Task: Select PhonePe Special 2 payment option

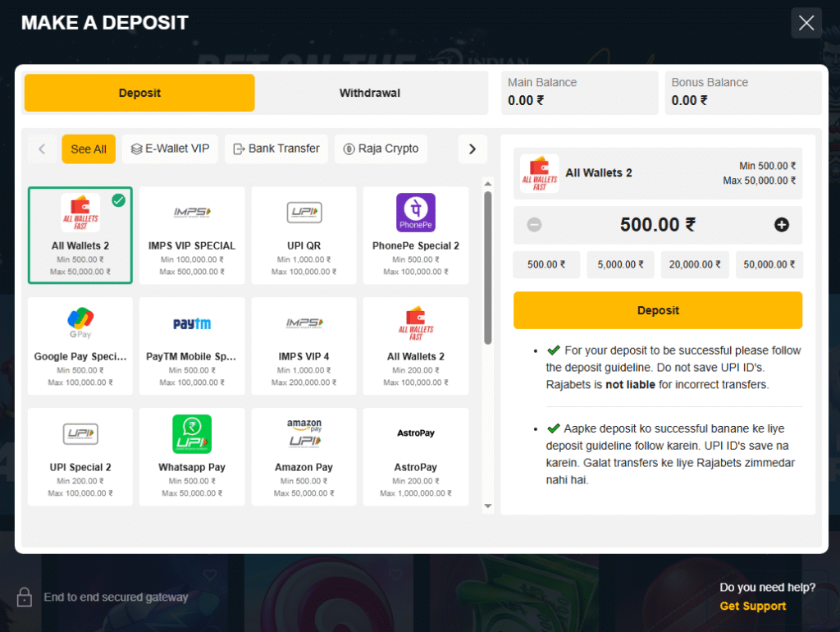Action: coord(416,236)
